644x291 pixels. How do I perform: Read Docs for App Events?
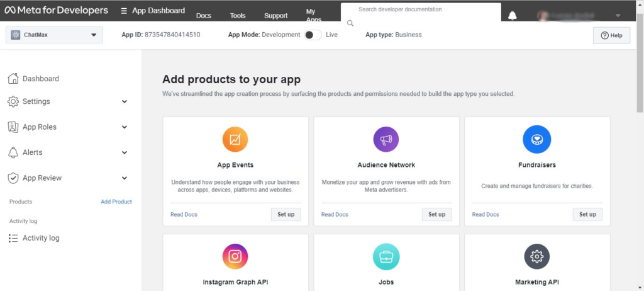pos(184,214)
